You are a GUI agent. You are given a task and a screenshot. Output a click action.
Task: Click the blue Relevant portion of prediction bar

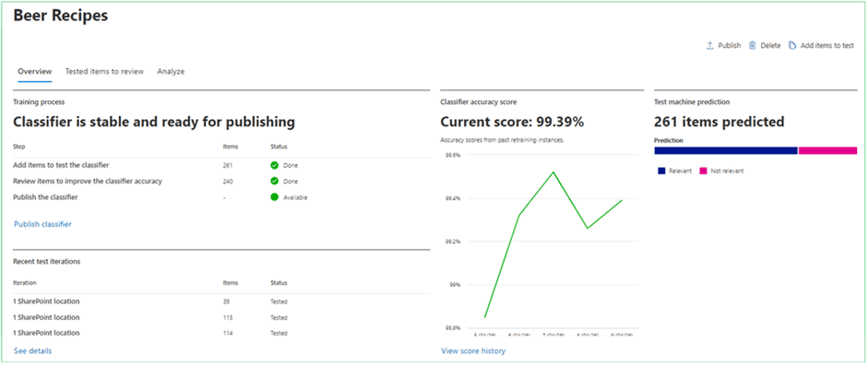726,150
